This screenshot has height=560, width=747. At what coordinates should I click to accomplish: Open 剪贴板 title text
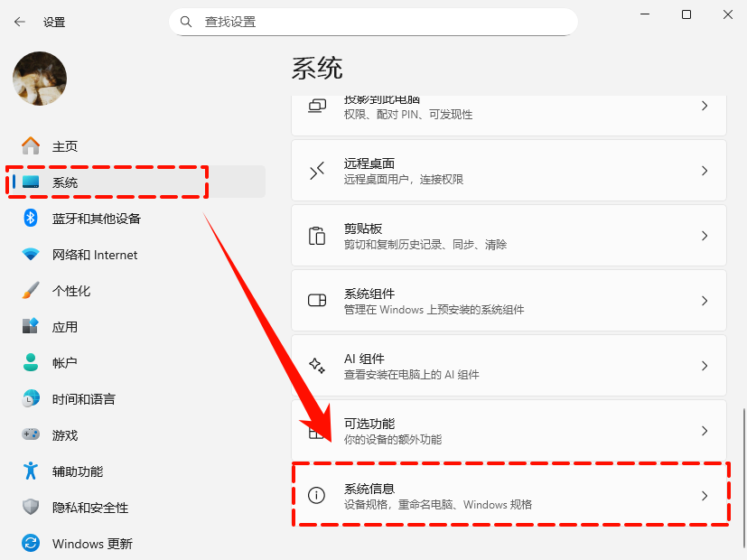coord(363,229)
